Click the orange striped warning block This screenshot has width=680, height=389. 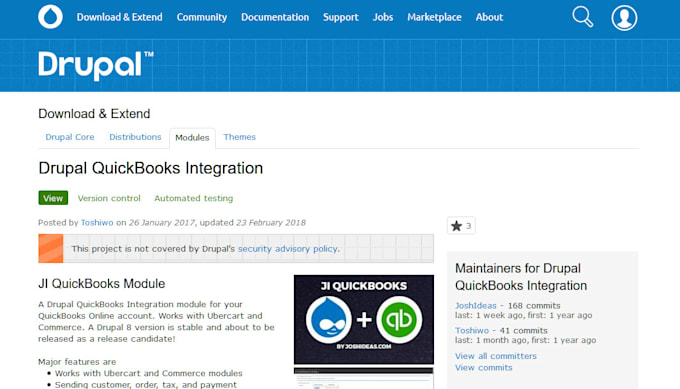coord(51,248)
